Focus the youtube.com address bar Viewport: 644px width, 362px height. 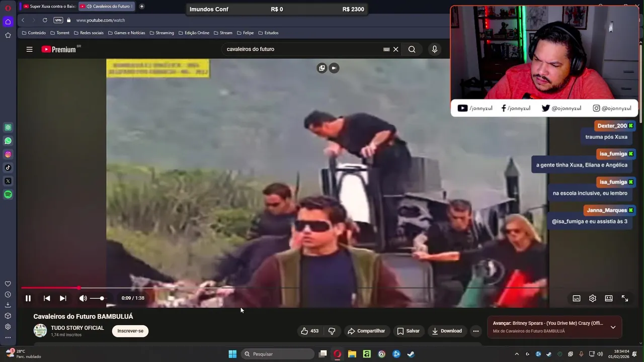tap(100, 20)
